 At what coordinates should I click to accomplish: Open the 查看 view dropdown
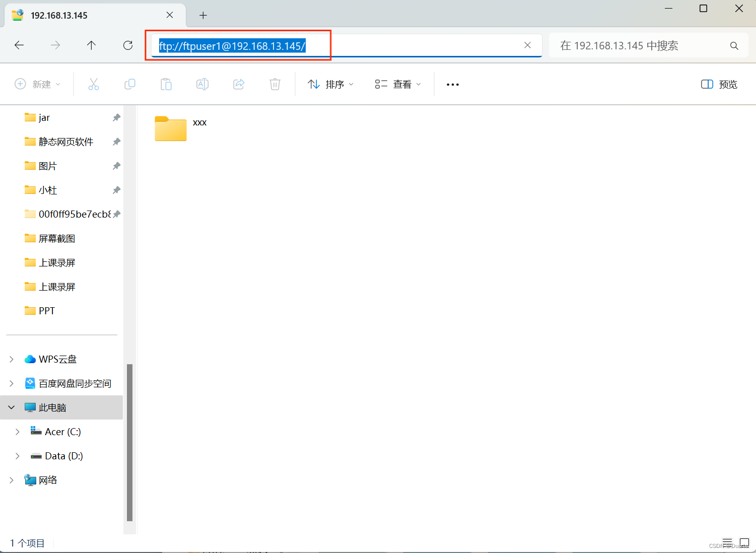(398, 84)
